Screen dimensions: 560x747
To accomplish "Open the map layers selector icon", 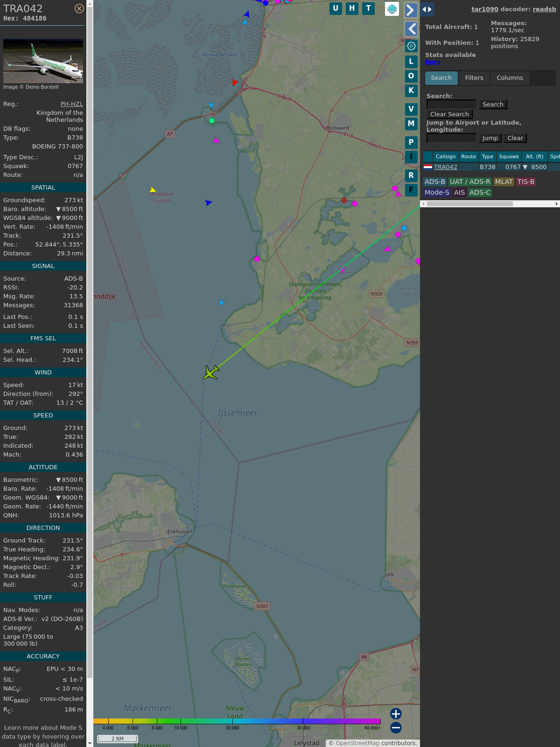I will pos(392,9).
